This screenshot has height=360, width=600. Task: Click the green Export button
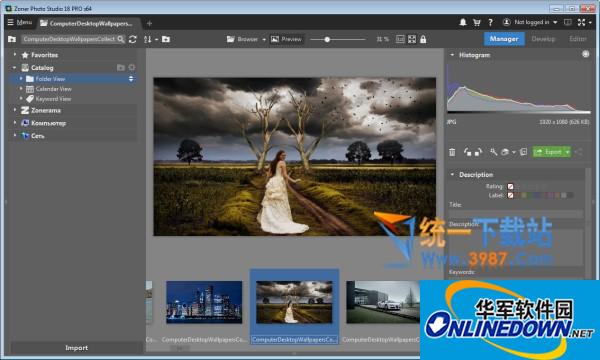(549, 152)
